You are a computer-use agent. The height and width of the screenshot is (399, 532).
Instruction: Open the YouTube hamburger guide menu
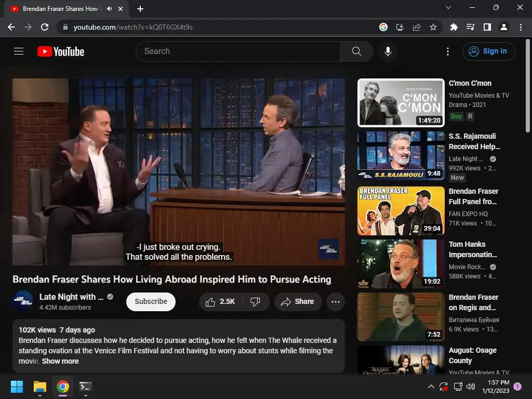pyautogui.click(x=19, y=51)
